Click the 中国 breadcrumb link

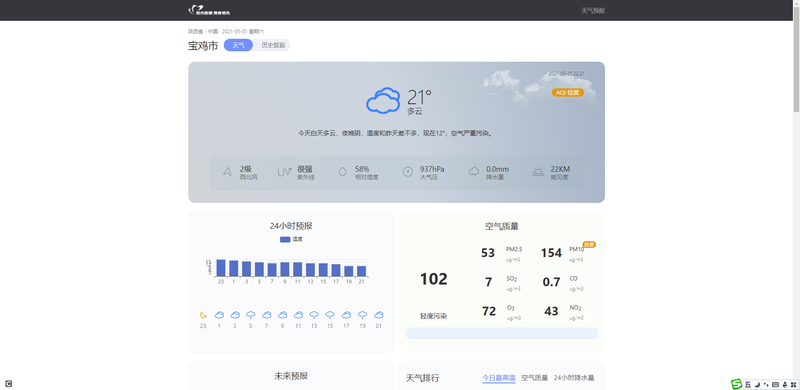click(x=213, y=32)
